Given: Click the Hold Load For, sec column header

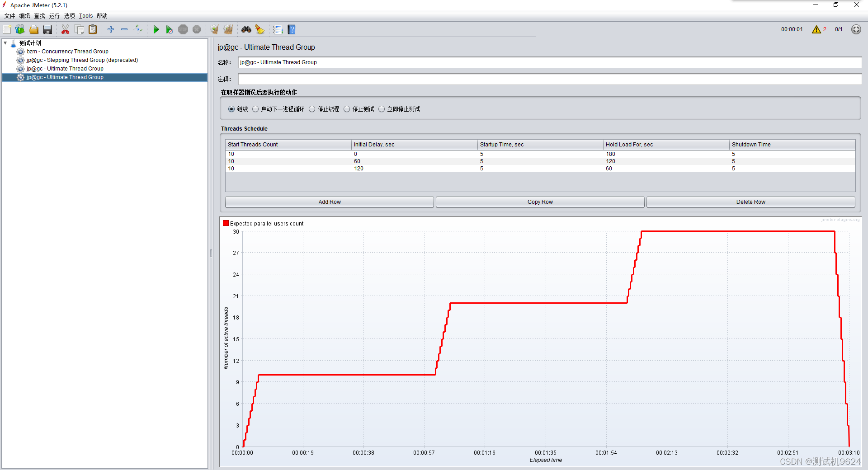Looking at the screenshot, I should [x=666, y=145].
